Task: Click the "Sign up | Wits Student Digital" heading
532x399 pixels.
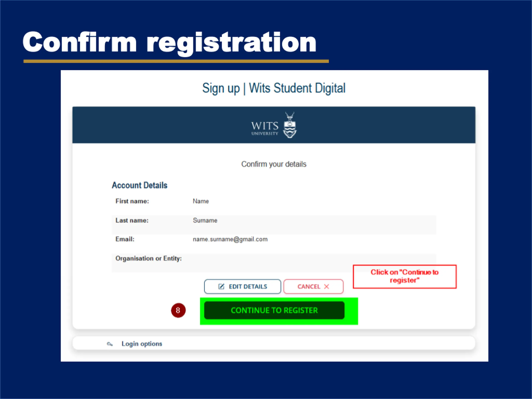Action: coord(274,88)
